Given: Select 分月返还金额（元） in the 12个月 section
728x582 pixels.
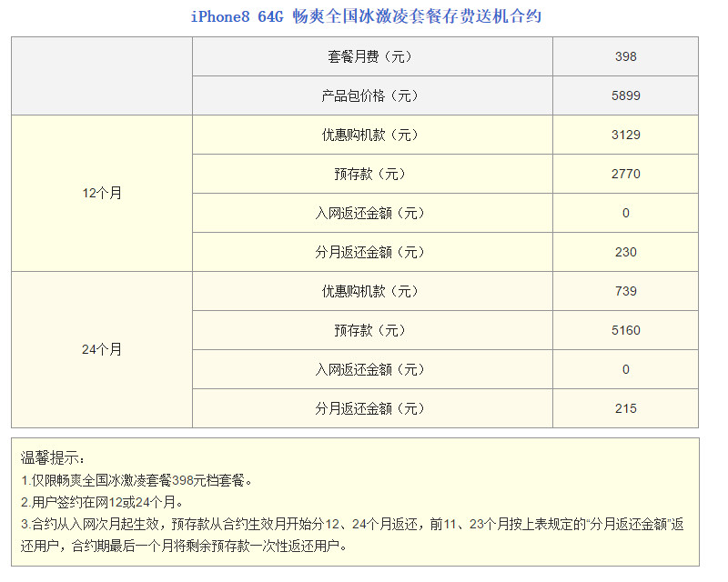Looking at the screenshot, I should pyautogui.click(x=372, y=252).
